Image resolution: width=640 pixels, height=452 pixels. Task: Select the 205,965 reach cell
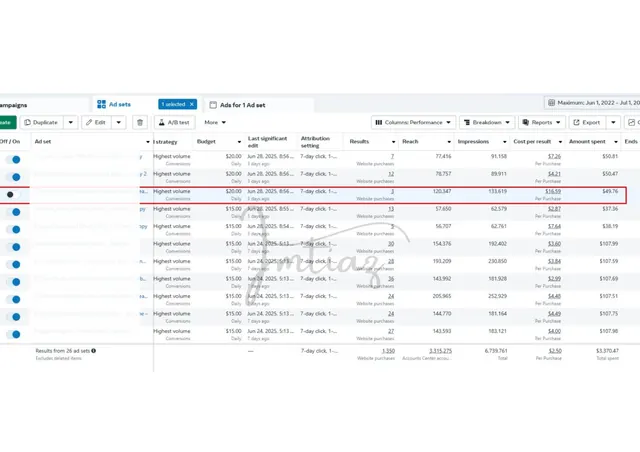(x=442, y=296)
